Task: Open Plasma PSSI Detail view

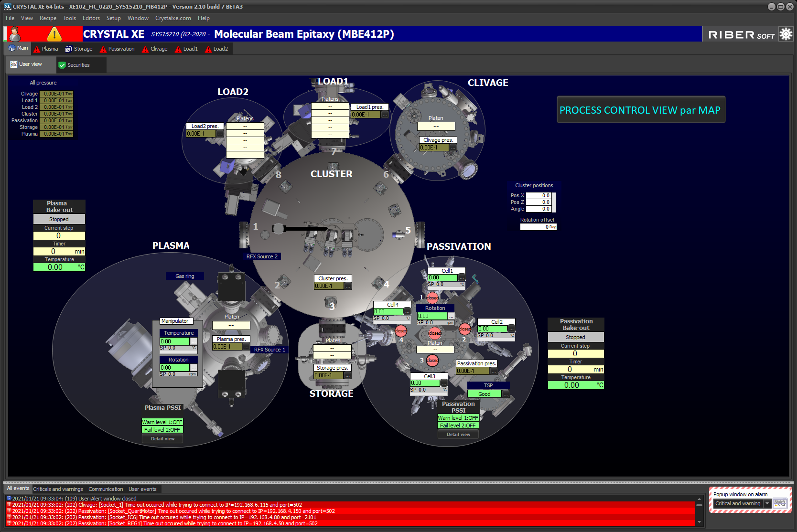Action: 162,439
